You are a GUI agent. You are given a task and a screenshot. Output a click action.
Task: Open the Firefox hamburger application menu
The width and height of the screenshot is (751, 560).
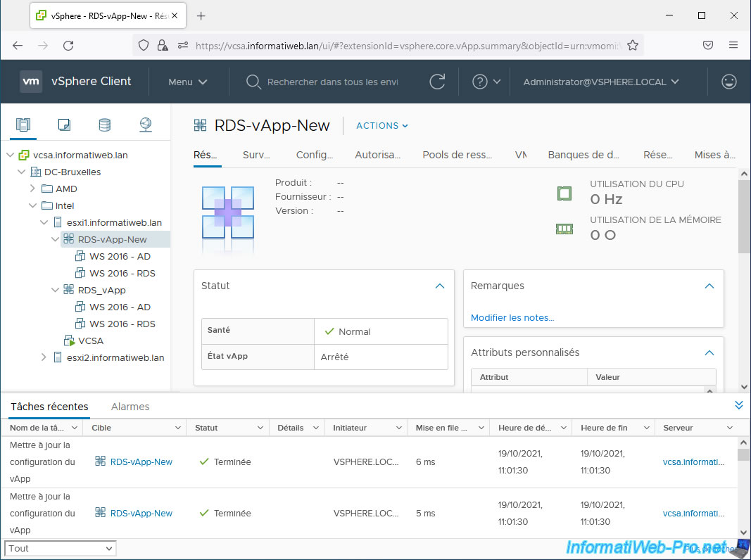pos(733,45)
